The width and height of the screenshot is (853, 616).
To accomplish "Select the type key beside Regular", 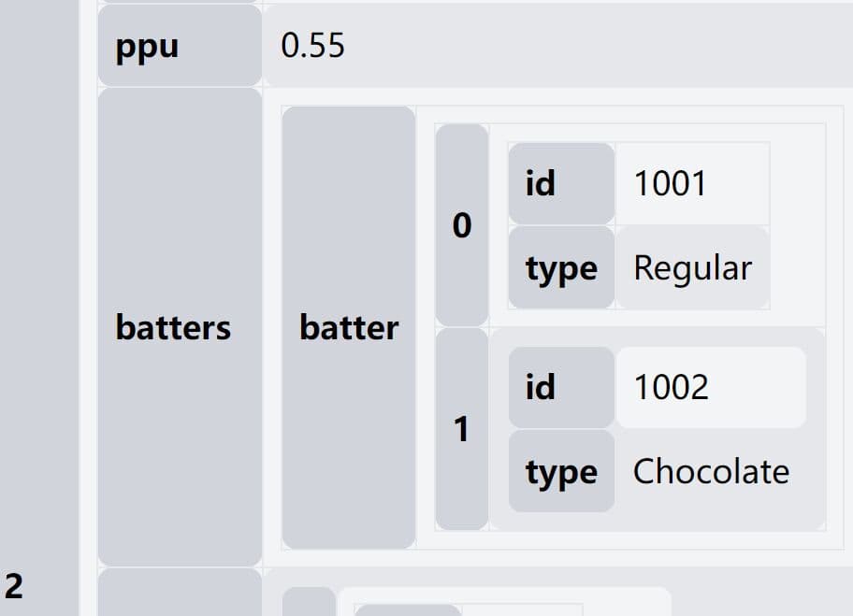I will [x=561, y=268].
